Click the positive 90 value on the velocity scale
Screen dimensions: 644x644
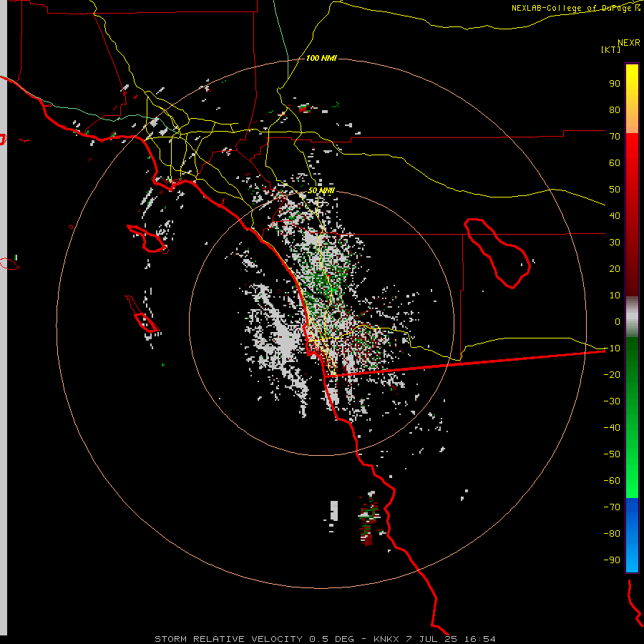point(615,84)
